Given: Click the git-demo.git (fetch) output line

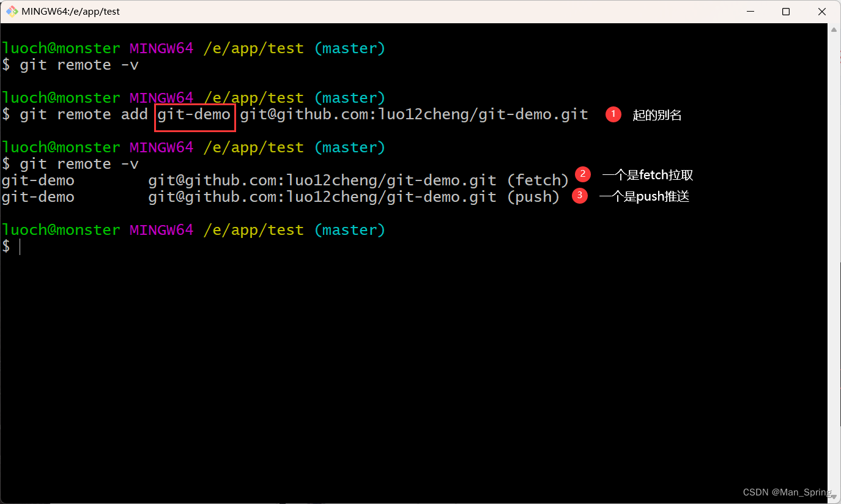Looking at the screenshot, I should point(285,180).
